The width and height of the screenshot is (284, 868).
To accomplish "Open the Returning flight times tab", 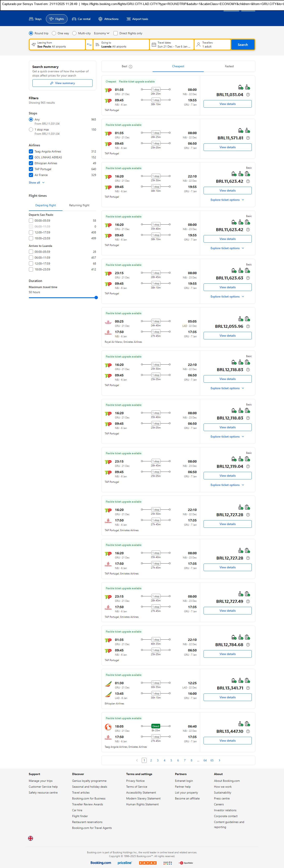I will coord(79,205).
